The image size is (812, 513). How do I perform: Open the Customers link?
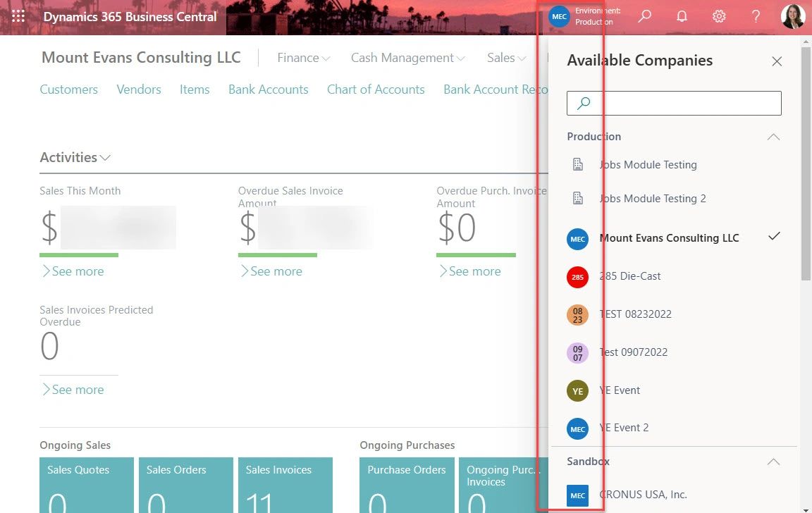(69, 89)
